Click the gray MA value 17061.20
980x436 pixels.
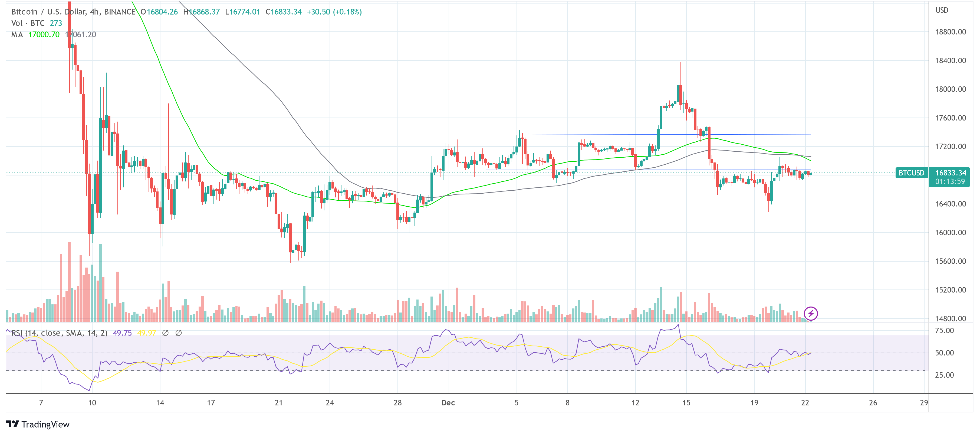[x=81, y=35]
